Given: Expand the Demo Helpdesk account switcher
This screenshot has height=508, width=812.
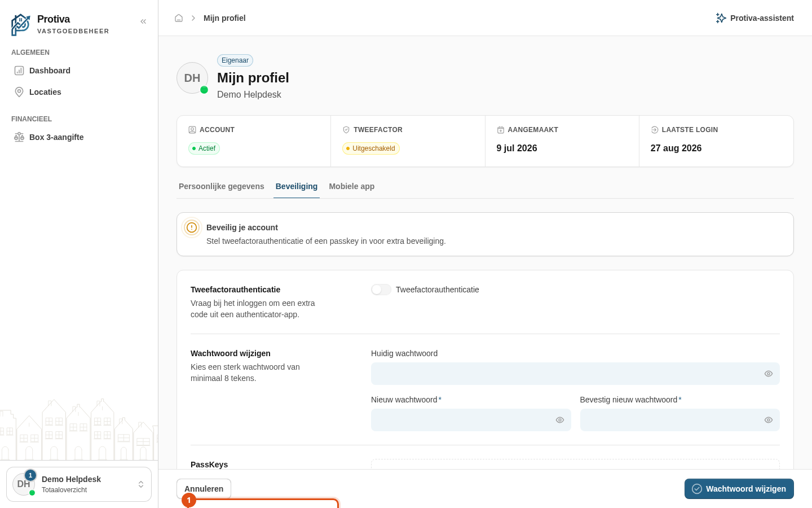Looking at the screenshot, I should tap(79, 484).
